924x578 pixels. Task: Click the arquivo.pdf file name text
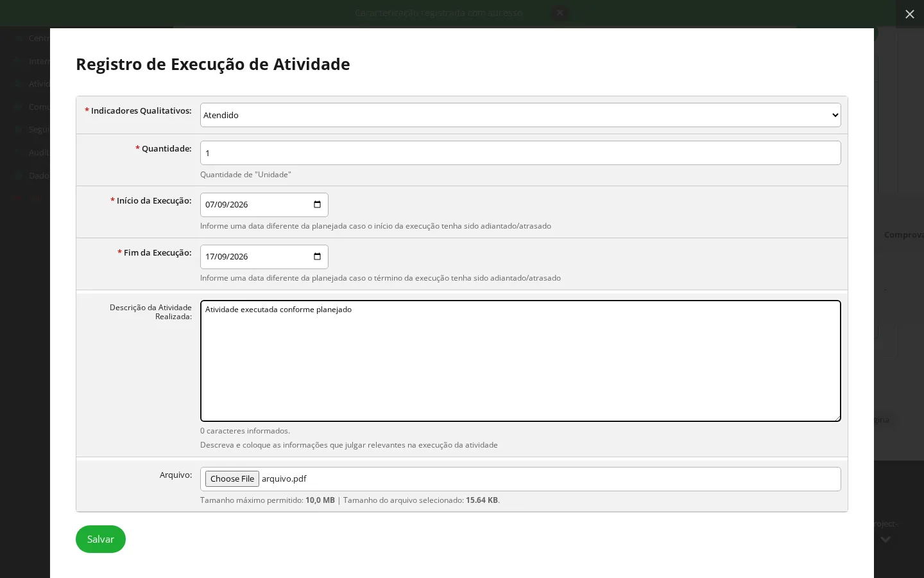(284, 478)
